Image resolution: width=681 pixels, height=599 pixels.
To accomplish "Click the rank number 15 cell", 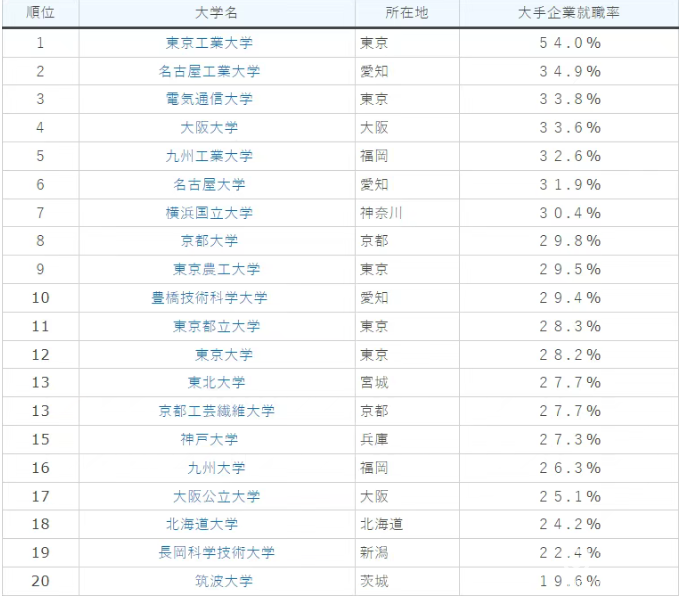I will tap(40, 440).
